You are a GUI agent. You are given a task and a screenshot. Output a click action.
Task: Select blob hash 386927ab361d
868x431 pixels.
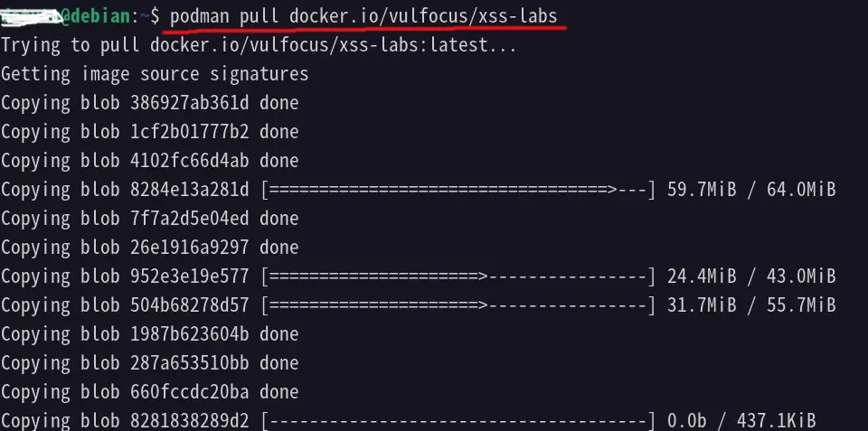point(189,103)
